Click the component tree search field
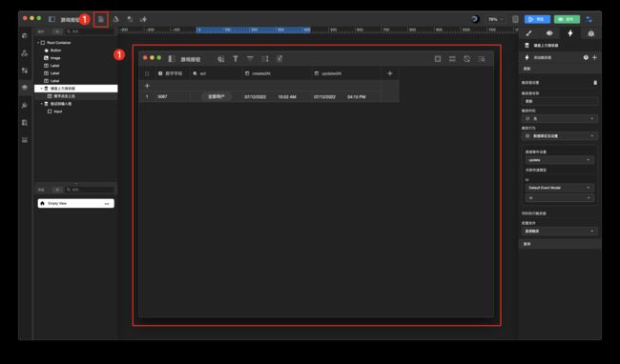 click(90, 31)
